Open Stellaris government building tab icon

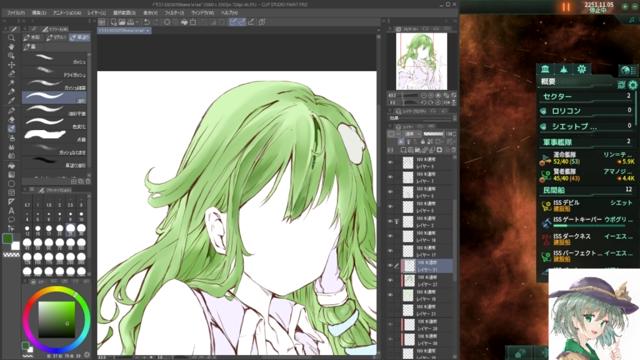545,69
